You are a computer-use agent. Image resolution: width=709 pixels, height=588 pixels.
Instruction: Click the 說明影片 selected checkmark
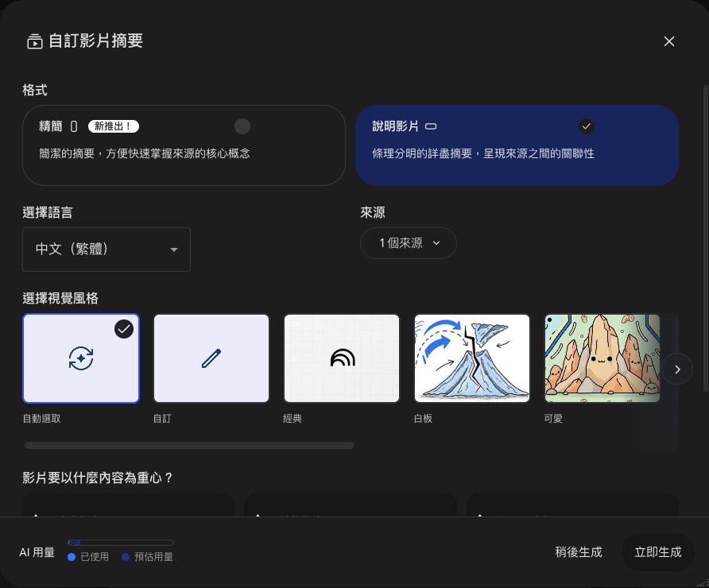587,126
